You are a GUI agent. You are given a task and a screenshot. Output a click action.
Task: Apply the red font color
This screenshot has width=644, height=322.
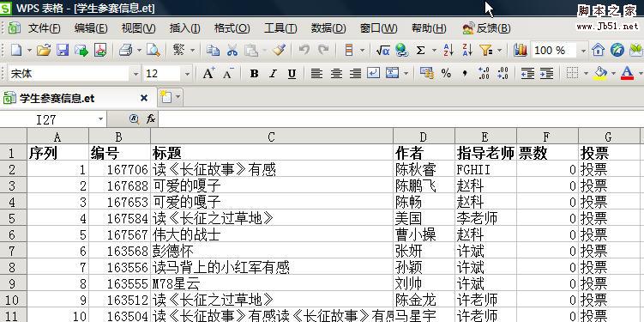tap(627, 74)
